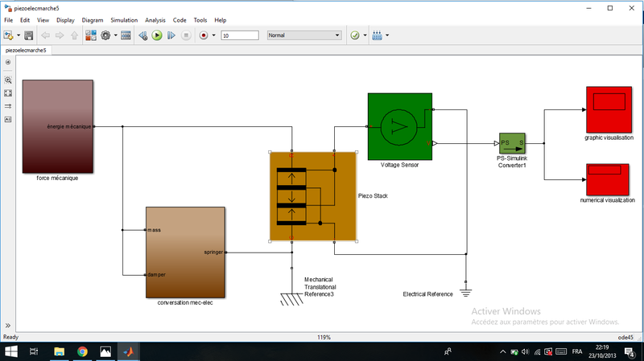This screenshot has height=361, width=644.
Task: Toggle the simulation Record button
Action: point(203,35)
